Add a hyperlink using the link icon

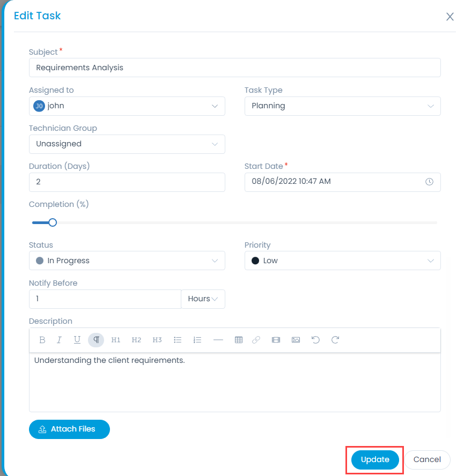(256, 340)
